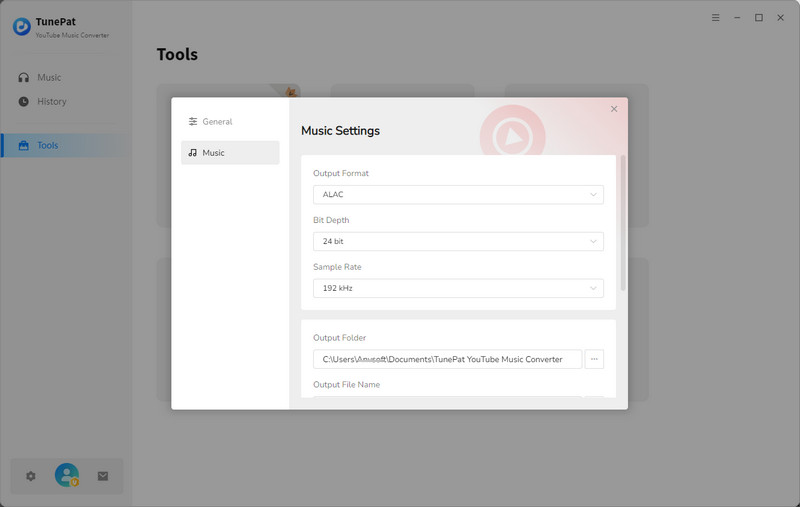This screenshot has height=507, width=800.
Task: Click the settings dialog scrollbar
Action: [x=623, y=223]
